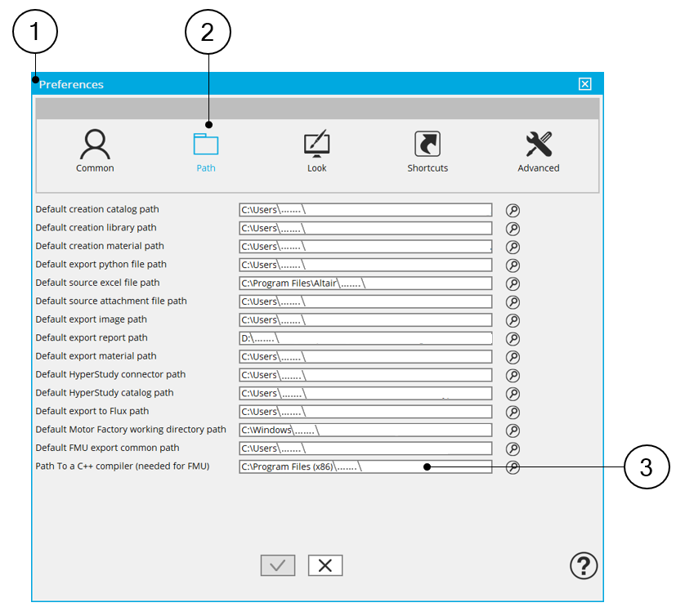The height and width of the screenshot is (616, 685).
Task: Browse for Default HyperStudy connector path
Action: tap(513, 375)
